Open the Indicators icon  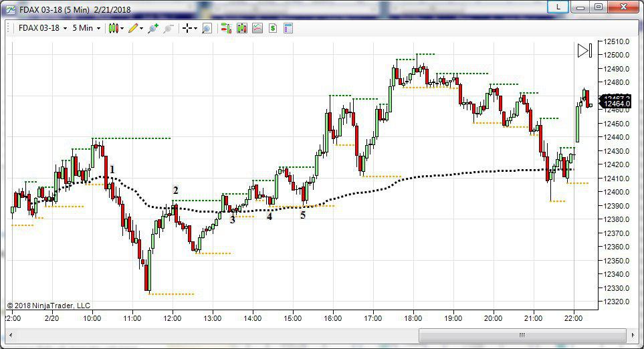click(x=257, y=28)
